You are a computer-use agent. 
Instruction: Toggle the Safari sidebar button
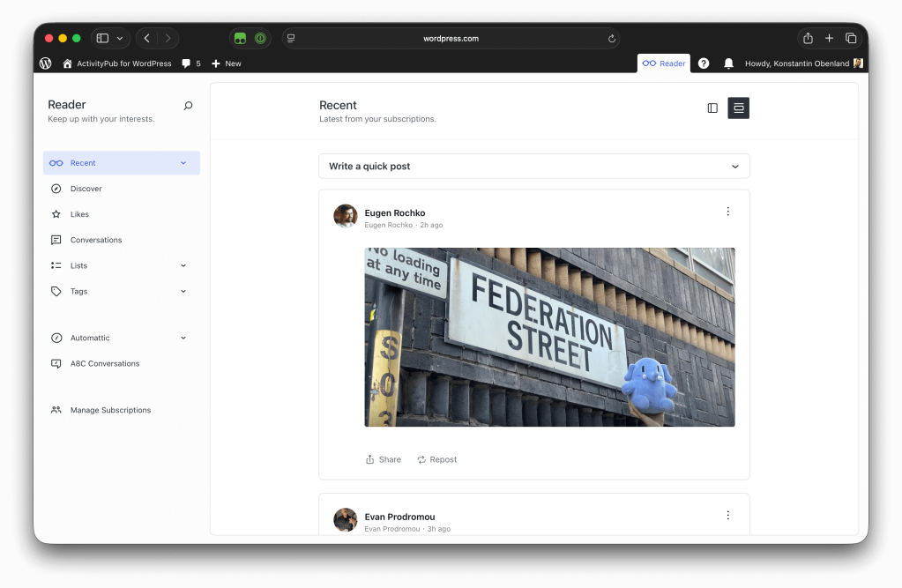[x=102, y=39]
